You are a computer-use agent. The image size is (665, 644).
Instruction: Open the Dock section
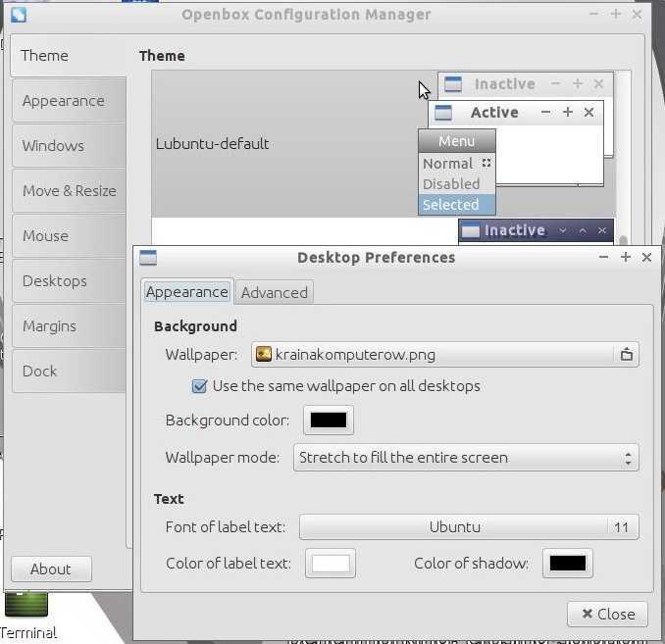69,371
